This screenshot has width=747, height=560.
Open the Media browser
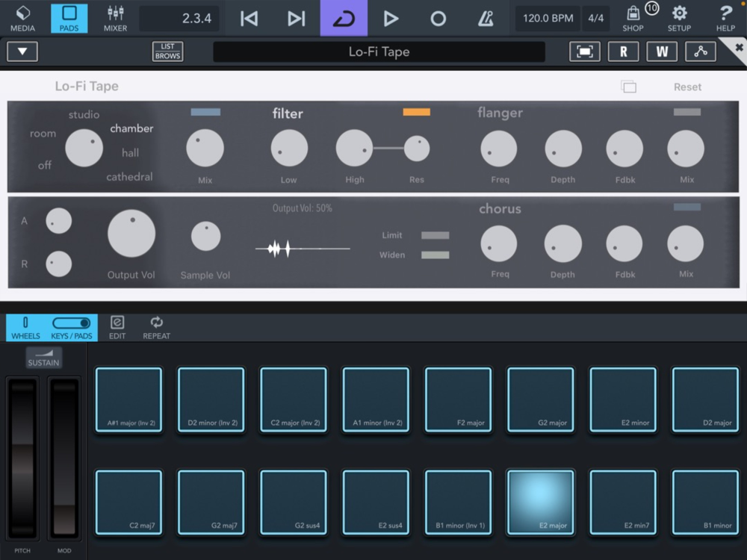[22, 19]
